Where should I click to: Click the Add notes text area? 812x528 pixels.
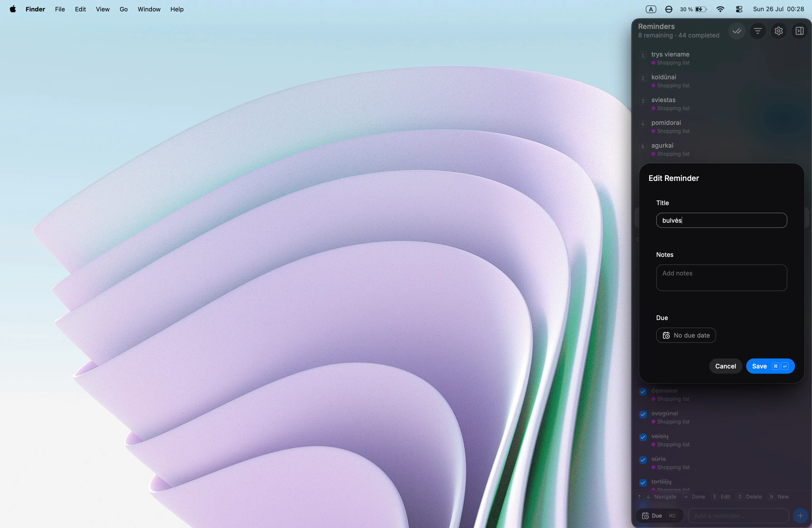[721, 278]
